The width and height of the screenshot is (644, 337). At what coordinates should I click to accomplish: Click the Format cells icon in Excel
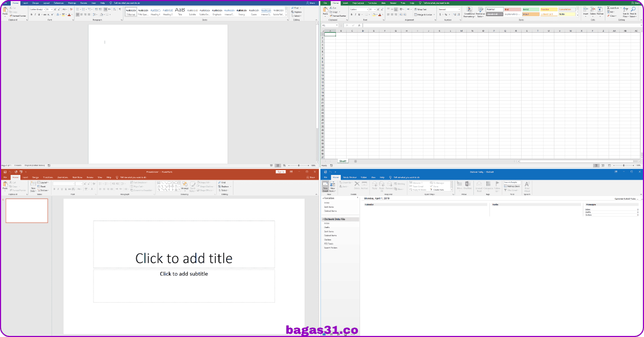pyautogui.click(x=599, y=9)
